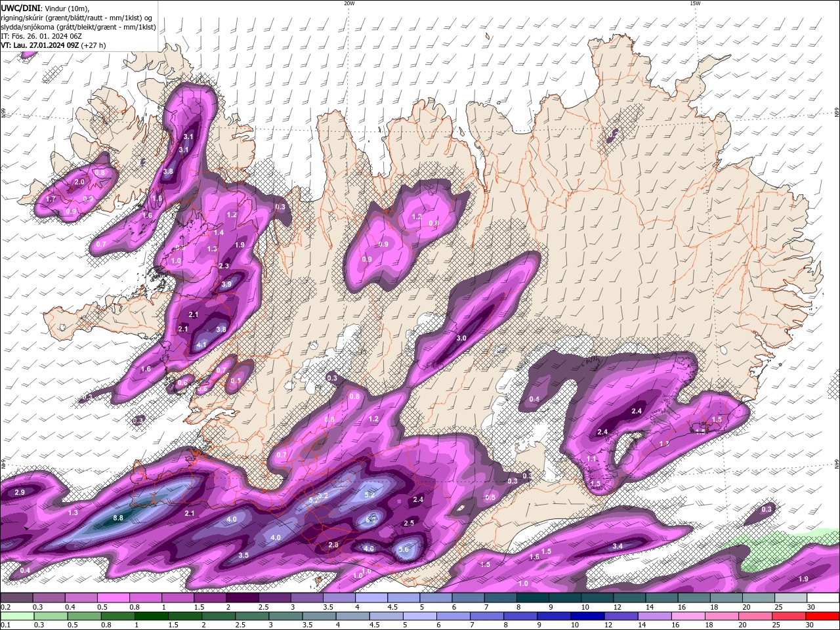This screenshot has height=630, width=840.
Task: Click the 3.4 value label offshore
Action: point(618,546)
